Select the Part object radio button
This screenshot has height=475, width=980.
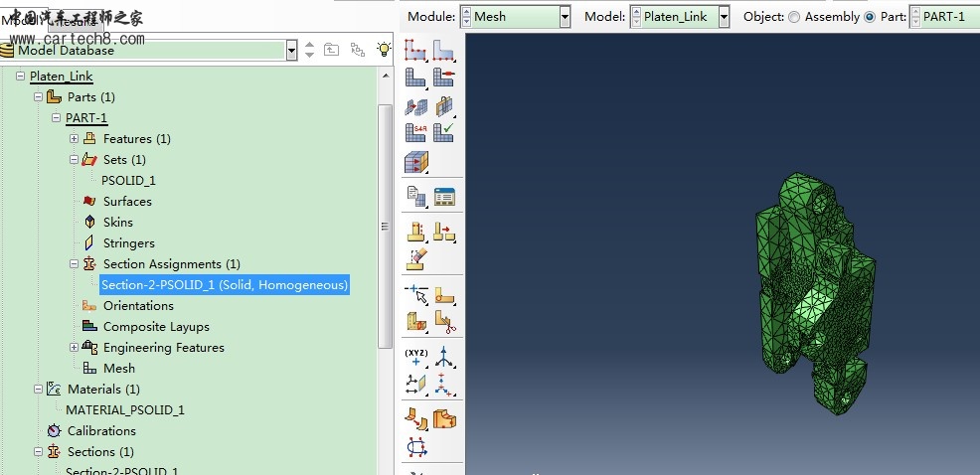click(871, 17)
